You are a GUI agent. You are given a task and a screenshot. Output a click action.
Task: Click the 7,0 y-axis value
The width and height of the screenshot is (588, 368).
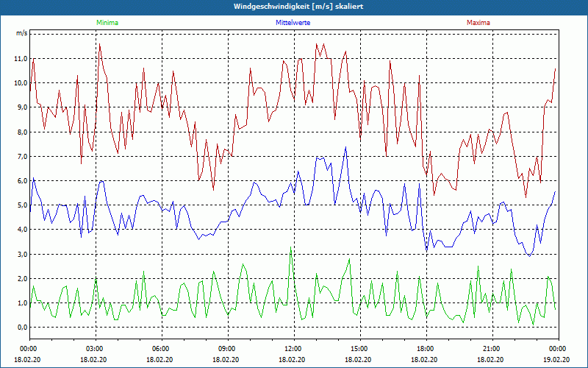22,157
